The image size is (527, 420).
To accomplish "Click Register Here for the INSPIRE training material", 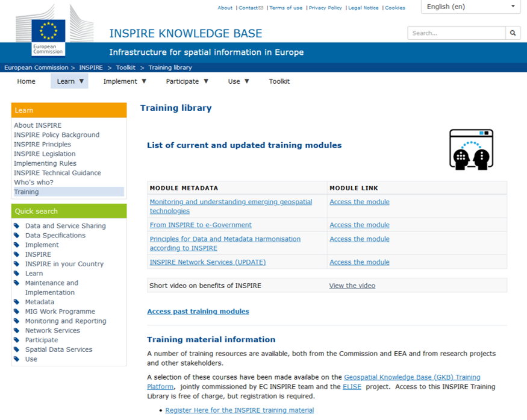I will click(x=240, y=410).
